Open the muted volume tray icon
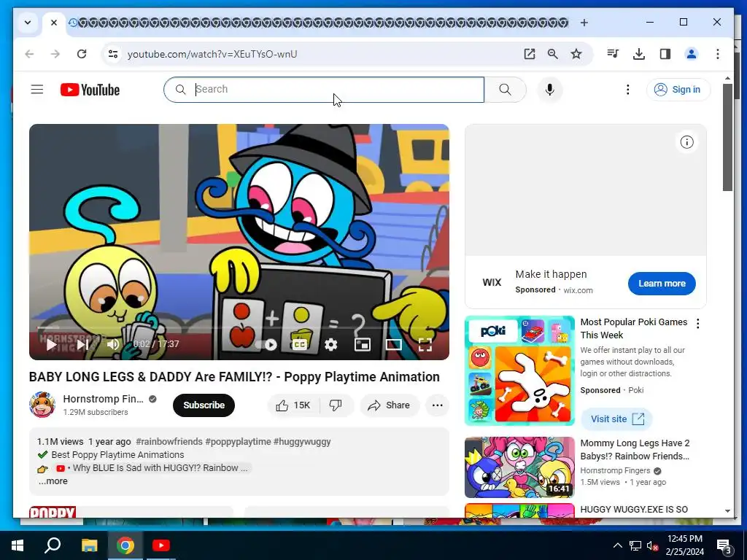This screenshot has height=560, width=747. point(652,545)
